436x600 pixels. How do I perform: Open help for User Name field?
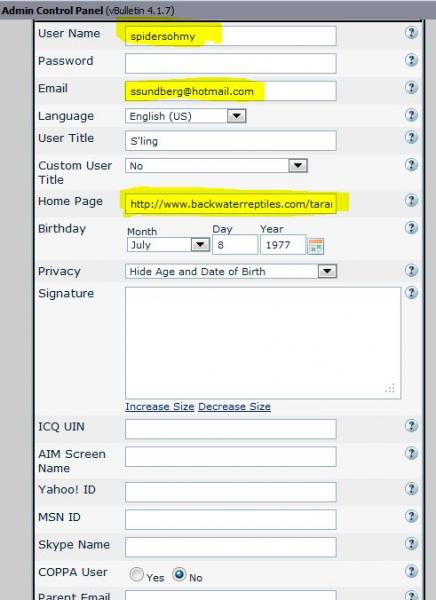click(x=411, y=33)
